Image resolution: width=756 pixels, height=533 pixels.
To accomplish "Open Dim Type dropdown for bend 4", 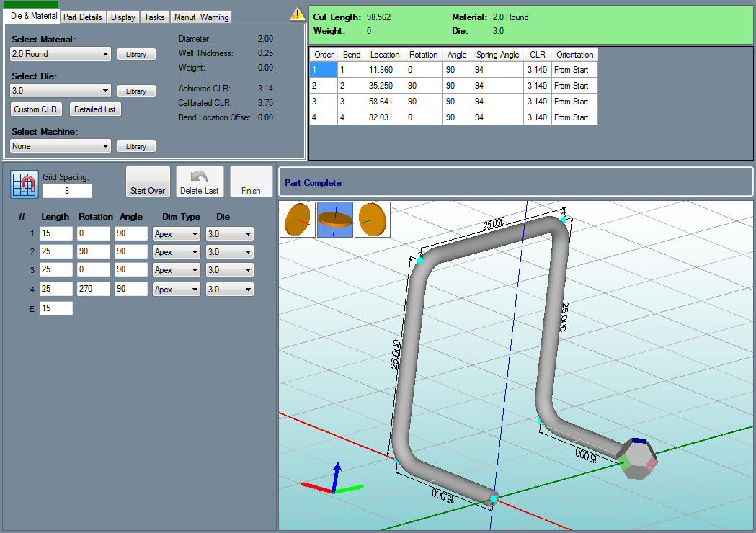I will click(177, 290).
